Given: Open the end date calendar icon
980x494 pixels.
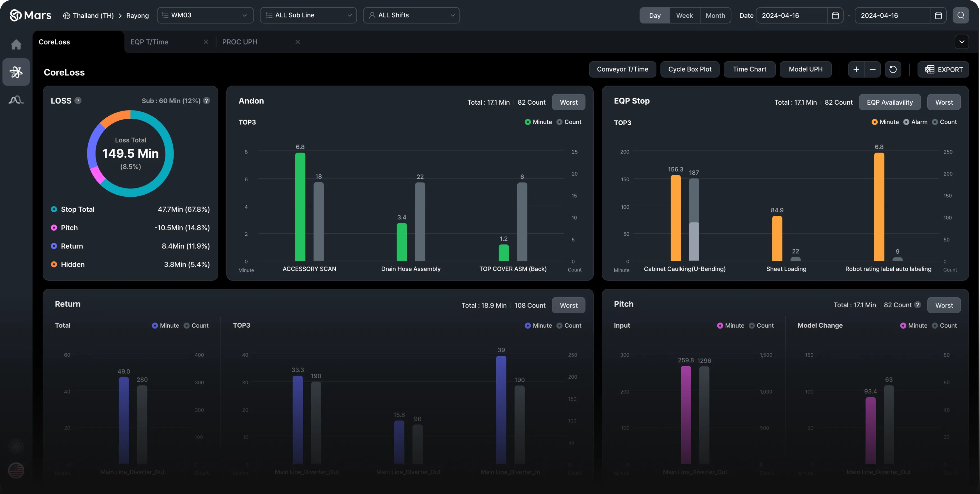Looking at the screenshot, I should [x=938, y=16].
